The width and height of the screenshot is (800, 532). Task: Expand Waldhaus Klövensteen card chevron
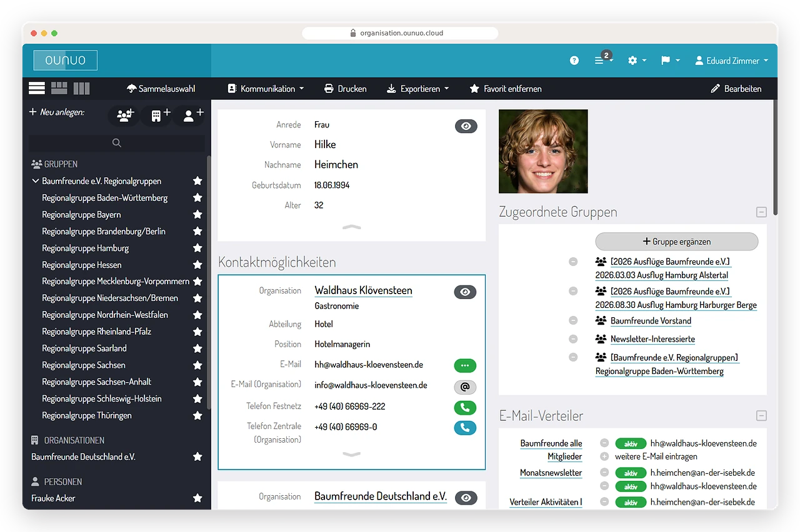pyautogui.click(x=352, y=455)
